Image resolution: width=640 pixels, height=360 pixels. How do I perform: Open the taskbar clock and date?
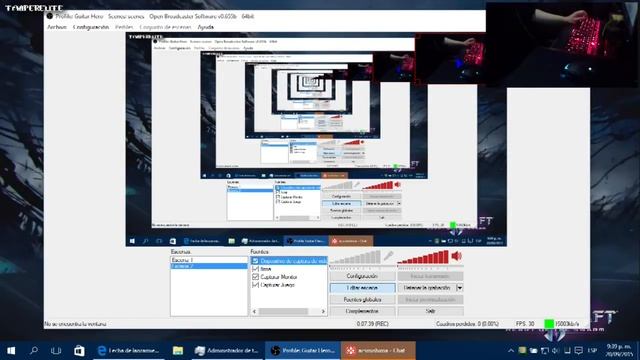click(619, 351)
